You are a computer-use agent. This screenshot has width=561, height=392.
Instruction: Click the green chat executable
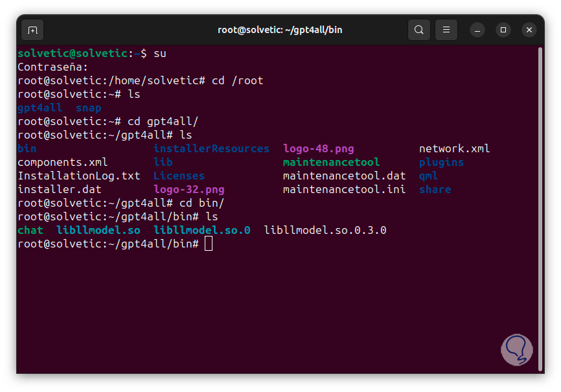[x=30, y=230]
